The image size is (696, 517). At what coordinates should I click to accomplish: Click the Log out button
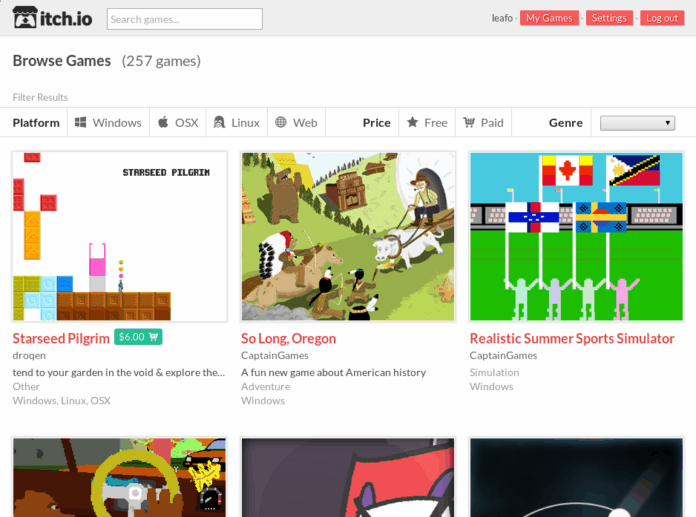point(662,18)
